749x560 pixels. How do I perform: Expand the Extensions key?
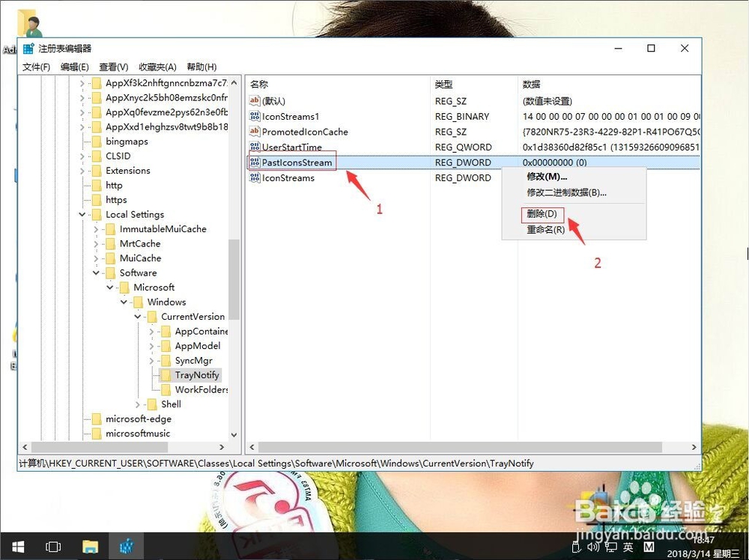click(82, 171)
